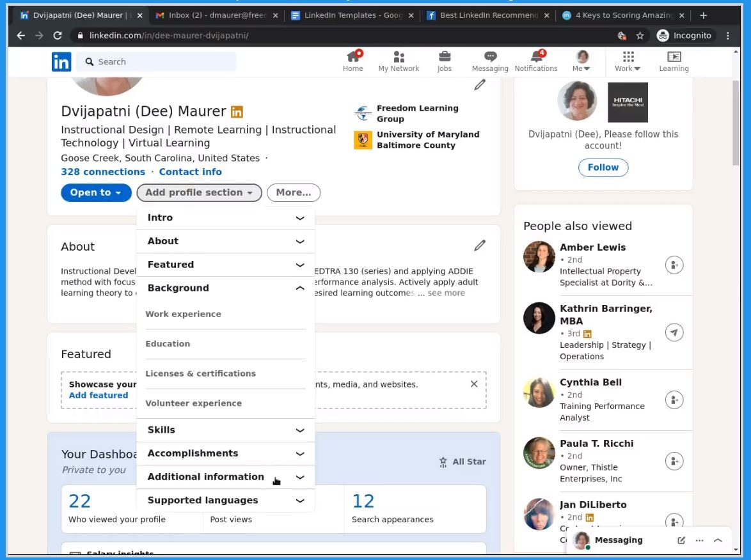
Task: Connect with Paula T. Ricchi
Action: coord(674,461)
